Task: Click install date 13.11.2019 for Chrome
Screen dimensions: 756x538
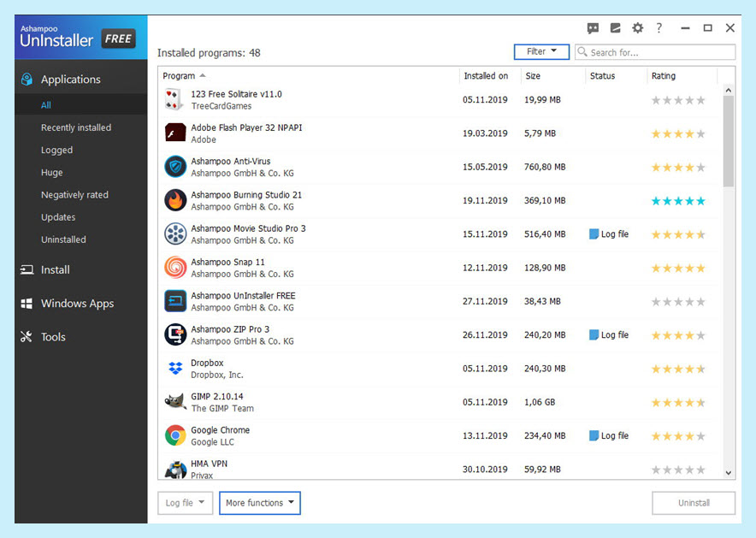Action: tap(485, 435)
